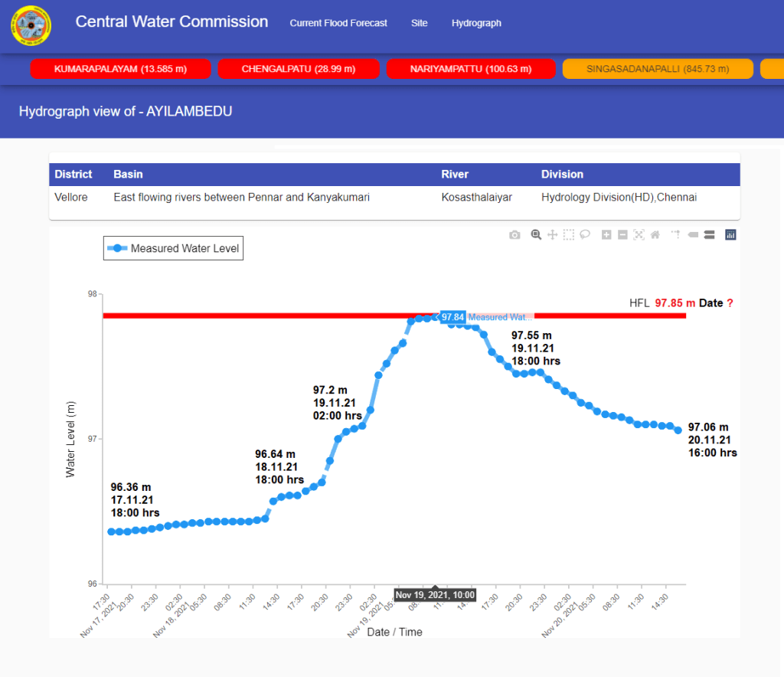784x677 pixels.
Task: Toggle spike lines in chart toolbar
Action: tap(676, 235)
